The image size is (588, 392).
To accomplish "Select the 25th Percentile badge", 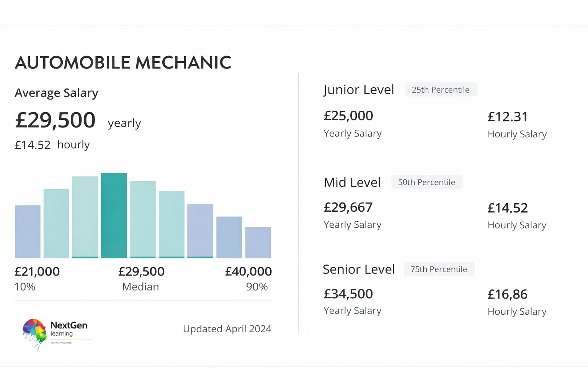I will tap(441, 90).
